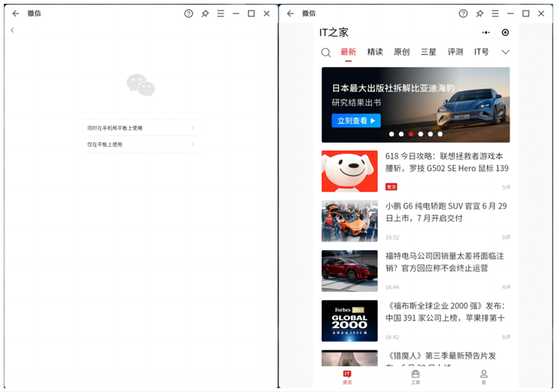Viewport: 557px width, 392px height.
Task: Click back arrow in left 微信 window title bar
Action: click(15, 13)
